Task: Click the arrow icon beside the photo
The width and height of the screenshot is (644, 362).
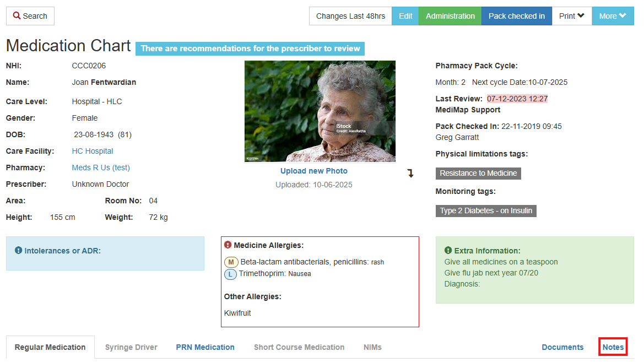Action: coord(410,174)
